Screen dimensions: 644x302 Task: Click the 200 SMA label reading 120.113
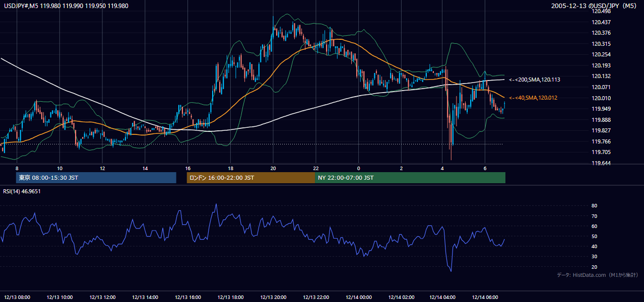(535, 80)
